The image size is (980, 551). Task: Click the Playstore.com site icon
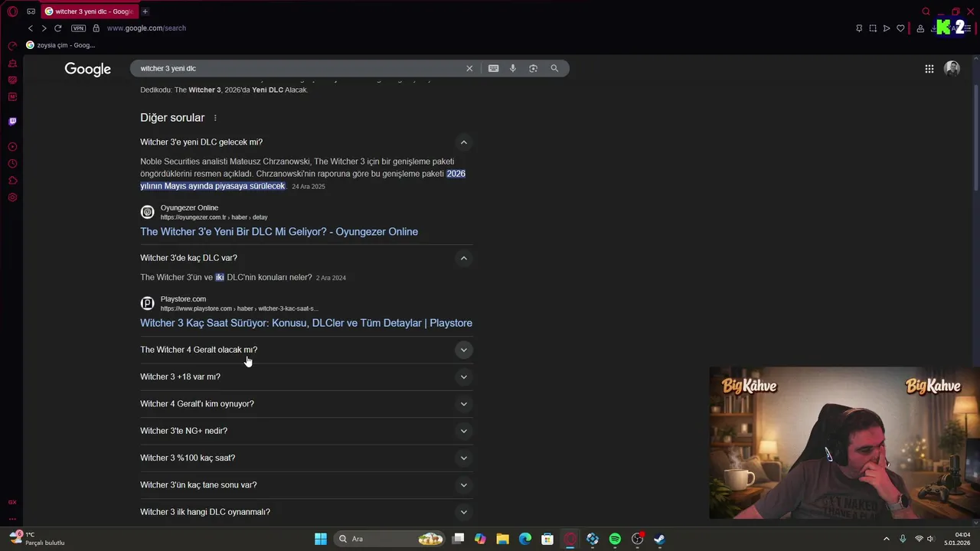pyautogui.click(x=147, y=303)
